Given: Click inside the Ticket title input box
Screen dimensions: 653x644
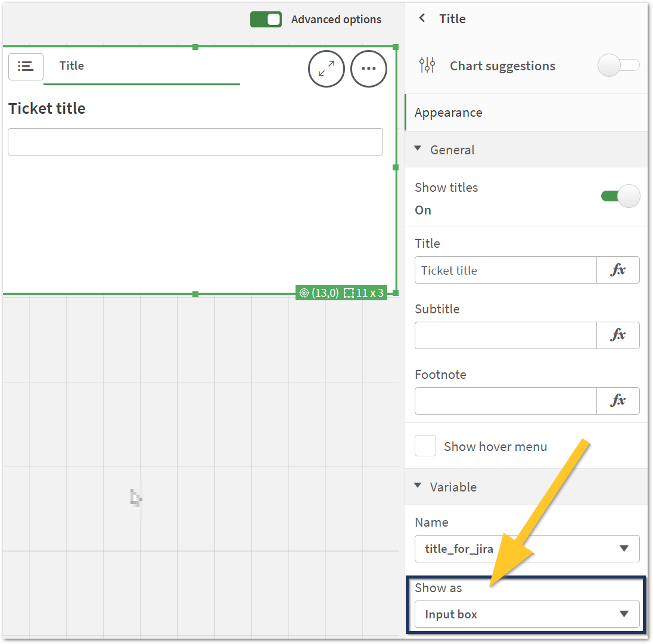Looking at the screenshot, I should point(195,141).
